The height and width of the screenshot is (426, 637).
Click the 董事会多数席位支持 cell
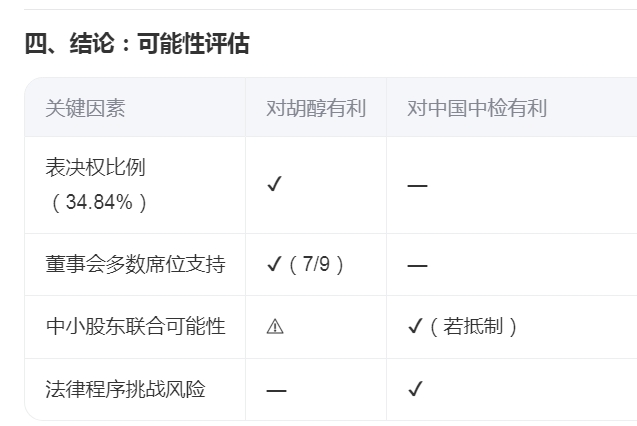pyautogui.click(x=135, y=264)
